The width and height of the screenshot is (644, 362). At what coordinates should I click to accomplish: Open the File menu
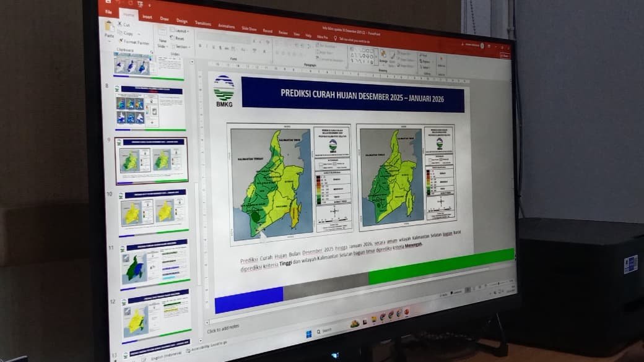point(108,12)
